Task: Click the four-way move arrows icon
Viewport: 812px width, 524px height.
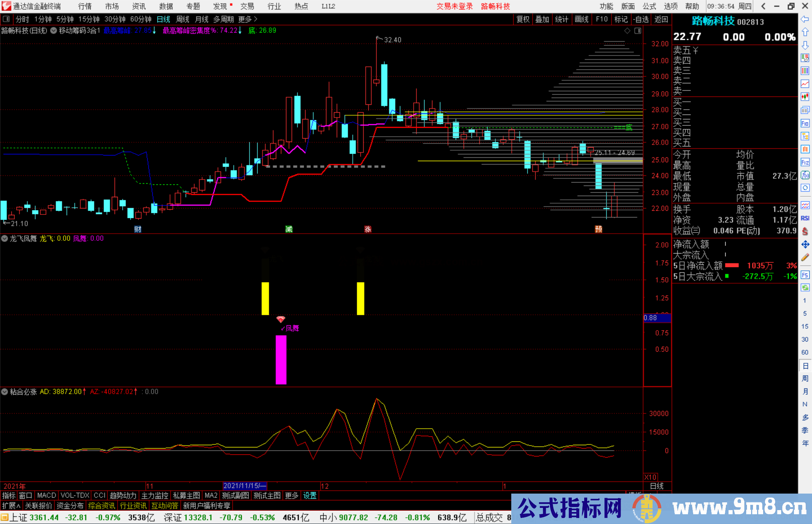Action: (805, 245)
